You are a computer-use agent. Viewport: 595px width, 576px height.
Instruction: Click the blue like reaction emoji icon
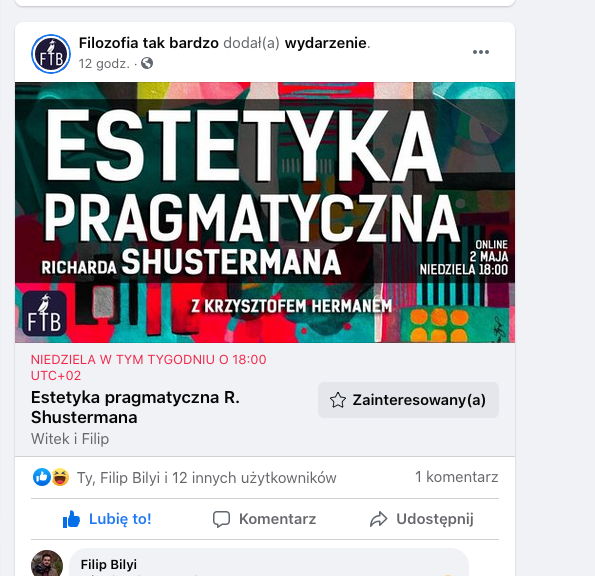pos(41,477)
